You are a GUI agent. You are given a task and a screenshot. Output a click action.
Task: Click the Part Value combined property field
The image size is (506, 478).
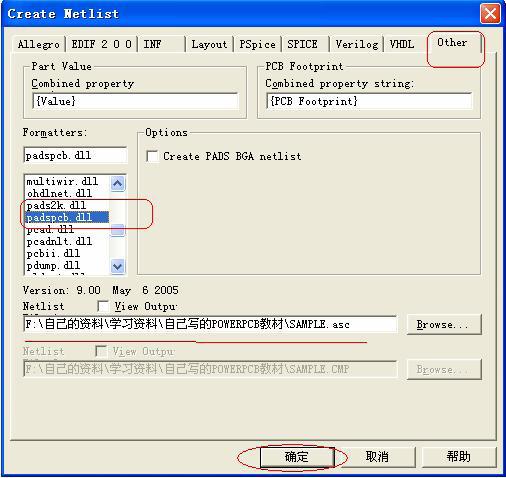point(136,101)
